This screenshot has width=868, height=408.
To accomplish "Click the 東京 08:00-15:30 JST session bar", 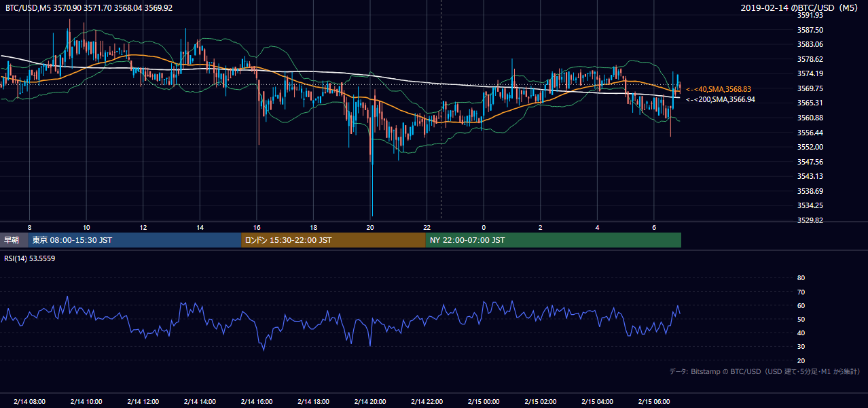I will 134,240.
